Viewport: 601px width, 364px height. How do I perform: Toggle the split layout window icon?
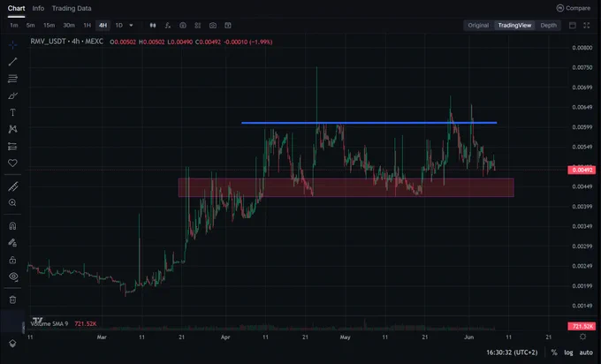572,26
